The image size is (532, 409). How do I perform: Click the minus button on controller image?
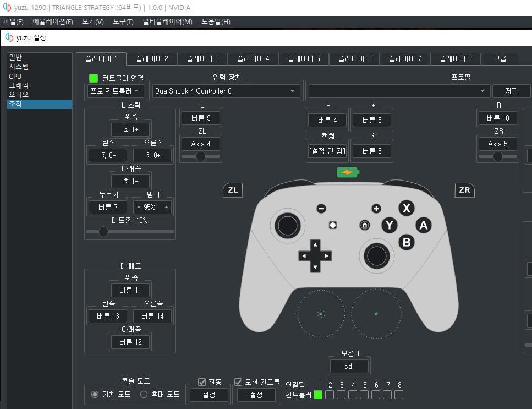pos(321,208)
